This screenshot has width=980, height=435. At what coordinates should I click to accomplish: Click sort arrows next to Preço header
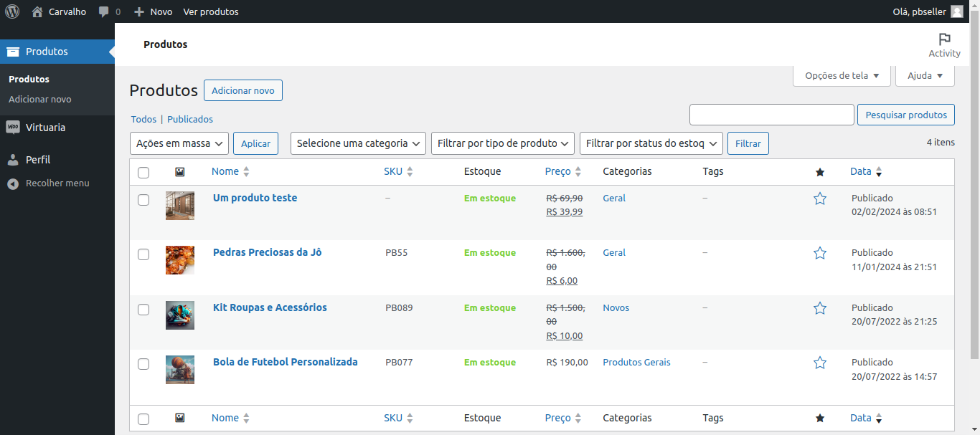coord(578,172)
